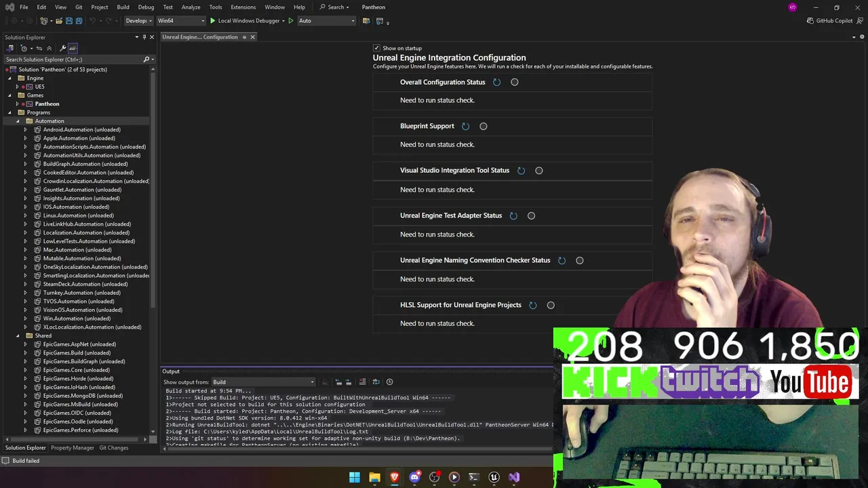The width and height of the screenshot is (868, 488).
Task: Open the Auto debug target dropdown
Action: [326, 21]
